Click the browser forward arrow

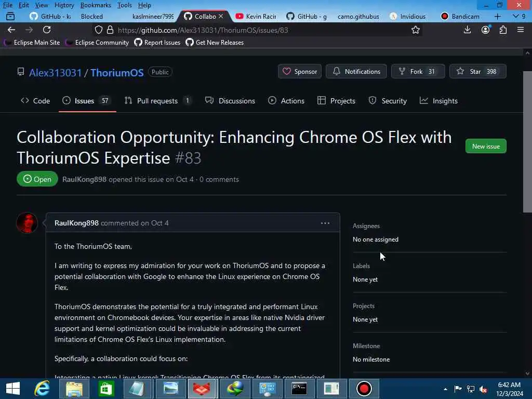coord(29,30)
